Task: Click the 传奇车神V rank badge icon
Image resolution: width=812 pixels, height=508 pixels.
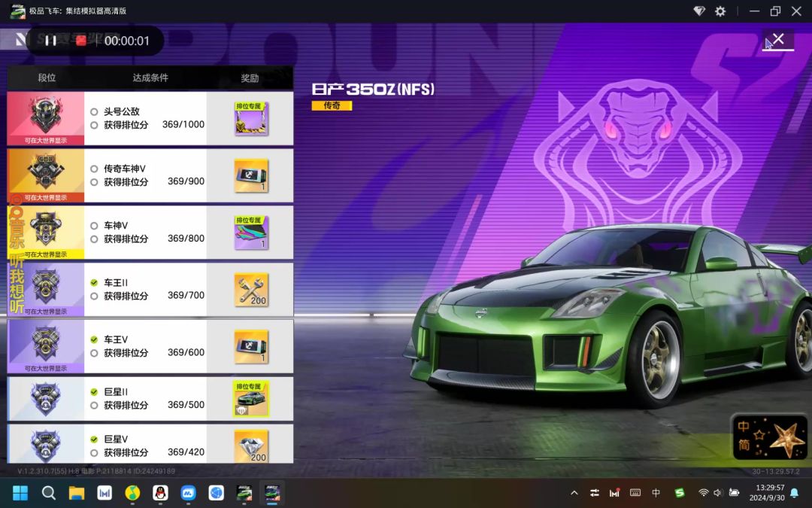Action: [46, 171]
